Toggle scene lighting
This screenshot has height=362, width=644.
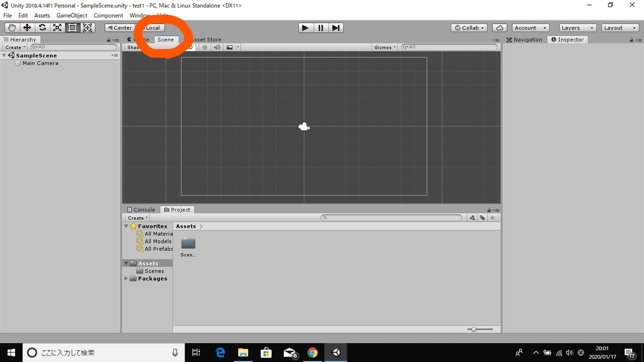[204, 47]
